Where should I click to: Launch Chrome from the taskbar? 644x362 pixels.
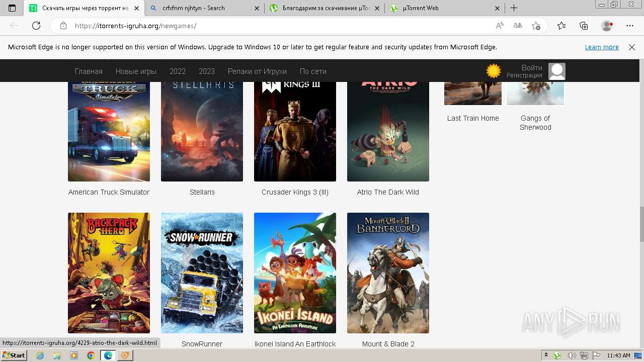91,355
